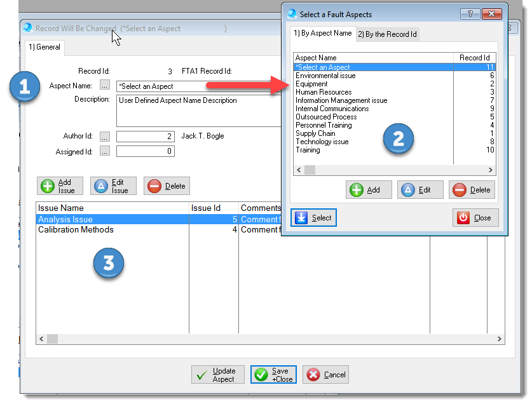Click Save +Close button
Image resolution: width=532 pixels, height=404 pixels.
tap(273, 375)
